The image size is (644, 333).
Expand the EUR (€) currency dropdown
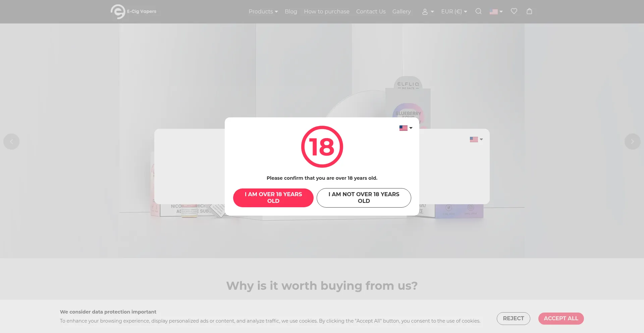tap(454, 11)
